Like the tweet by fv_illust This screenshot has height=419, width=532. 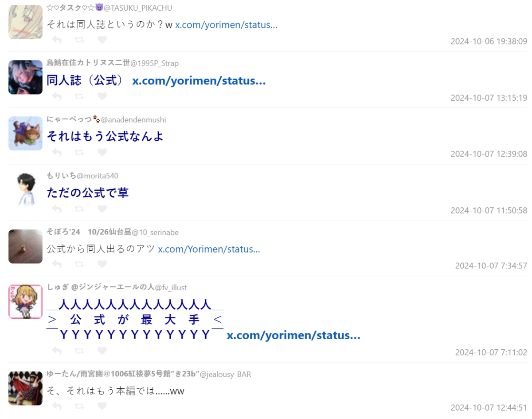click(x=102, y=351)
